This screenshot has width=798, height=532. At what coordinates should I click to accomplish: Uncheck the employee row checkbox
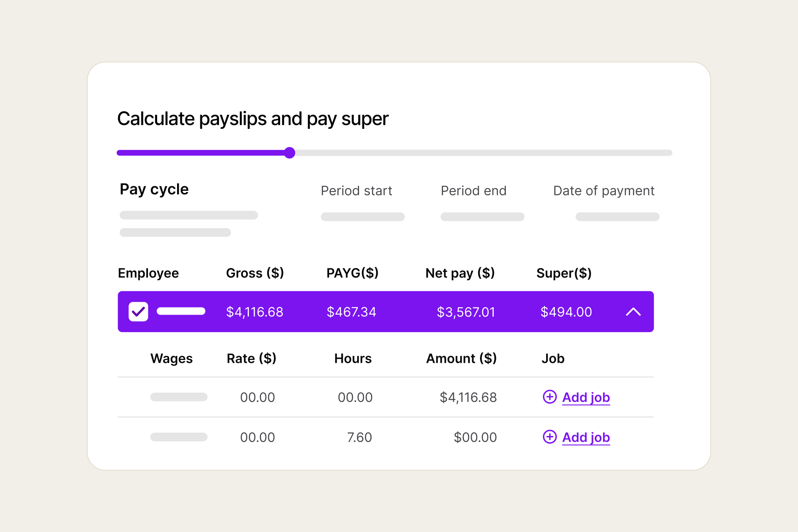click(x=138, y=312)
